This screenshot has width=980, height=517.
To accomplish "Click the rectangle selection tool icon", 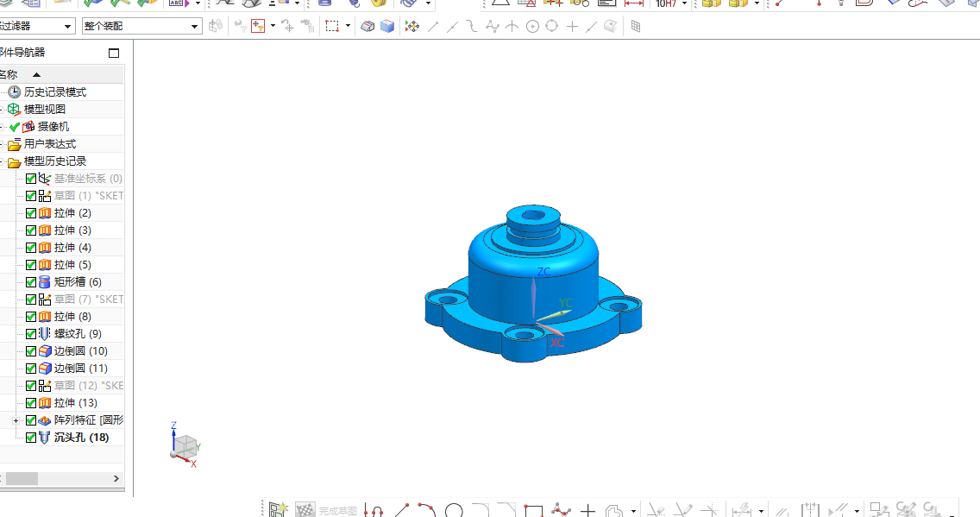I will [332, 26].
